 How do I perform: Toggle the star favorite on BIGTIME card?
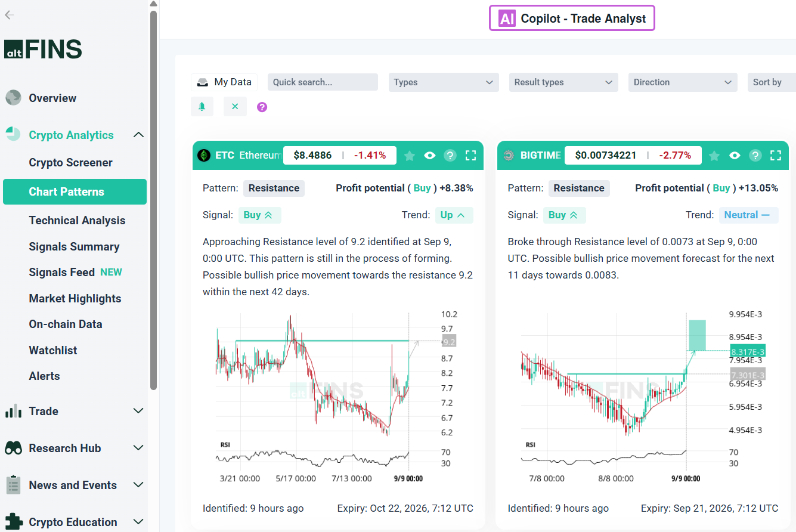[714, 156]
